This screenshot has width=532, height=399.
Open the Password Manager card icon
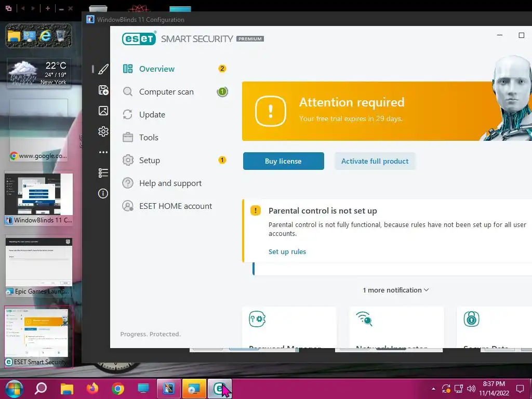257,319
